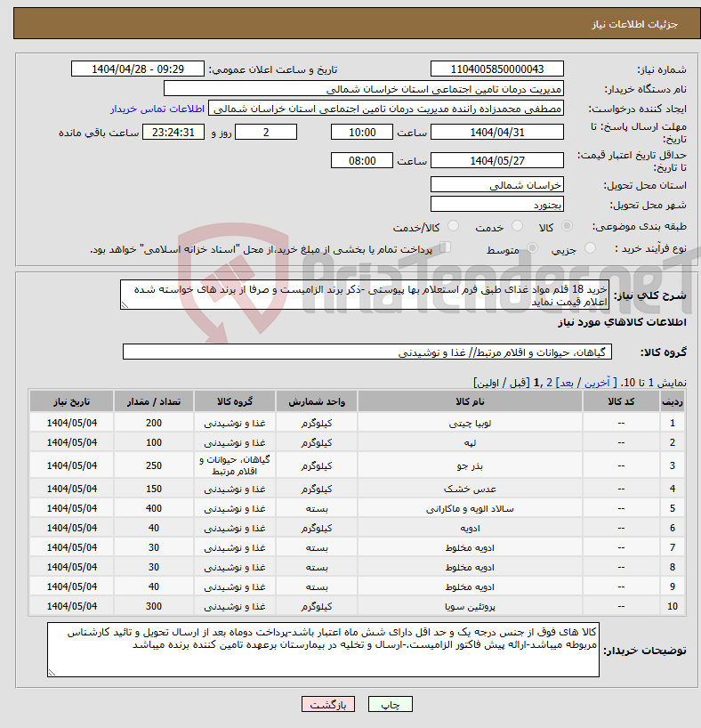This screenshot has height=728, width=701.
Task: Click the گروه کالا field
Action: tap(367, 352)
